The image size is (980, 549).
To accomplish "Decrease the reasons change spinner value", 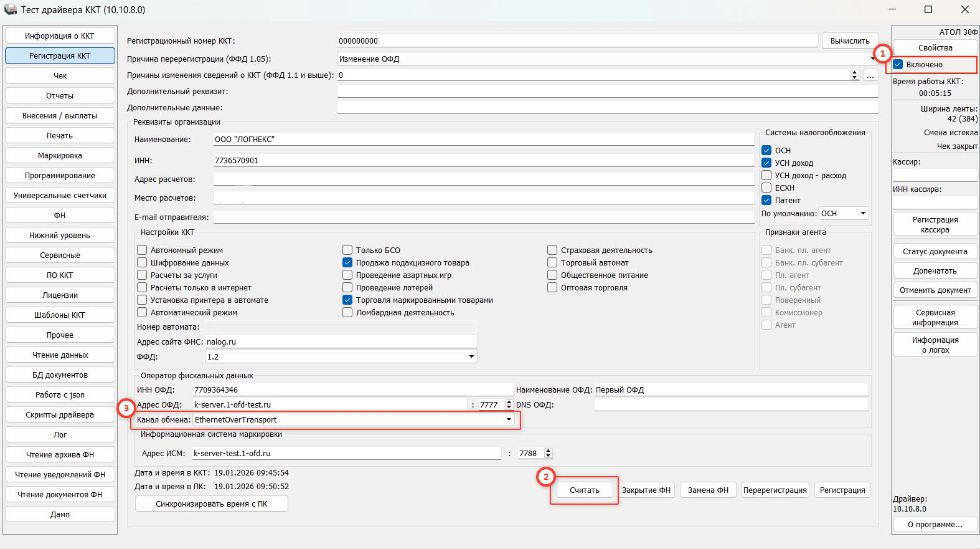I will coord(854,77).
